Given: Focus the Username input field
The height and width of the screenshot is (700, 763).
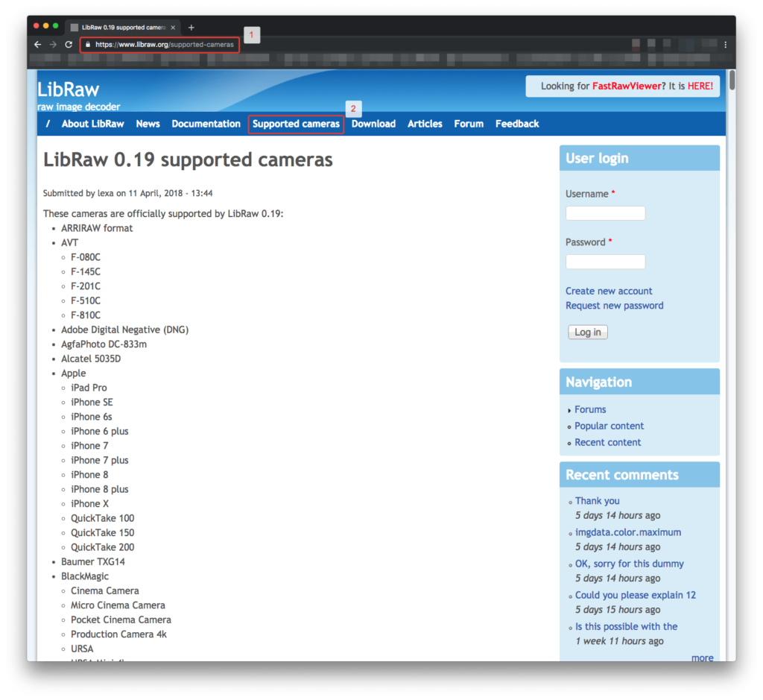Looking at the screenshot, I should pos(605,213).
